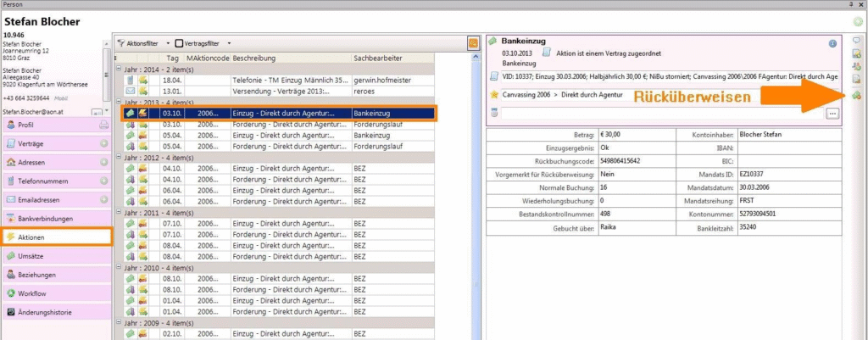The image size is (868, 340).
Task: Click the plus icon next to Emailadressen
Action: 103,200
